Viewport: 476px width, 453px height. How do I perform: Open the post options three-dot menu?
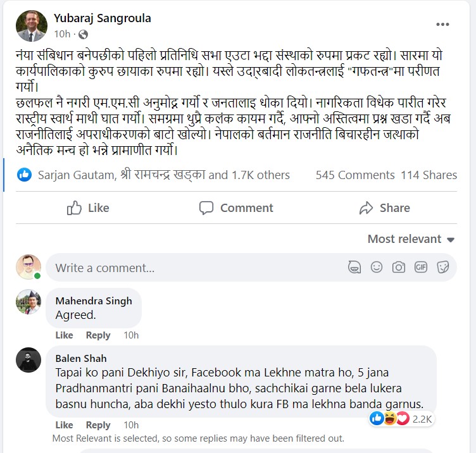coord(442,25)
